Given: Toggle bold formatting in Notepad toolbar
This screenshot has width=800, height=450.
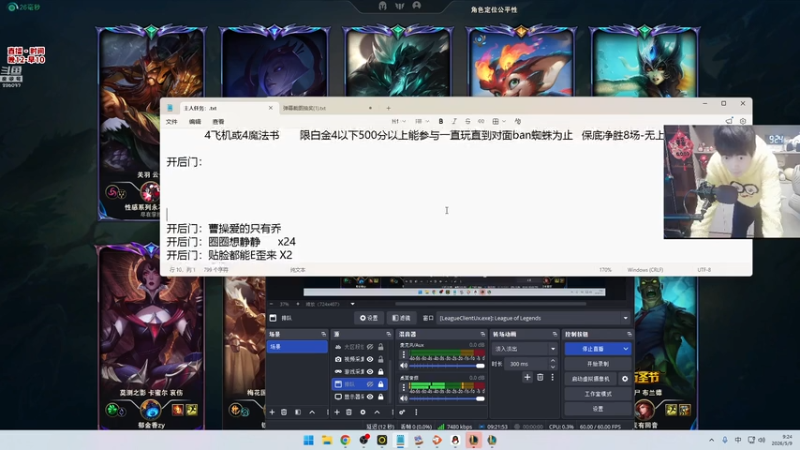Looking at the screenshot, I should pos(441,121).
